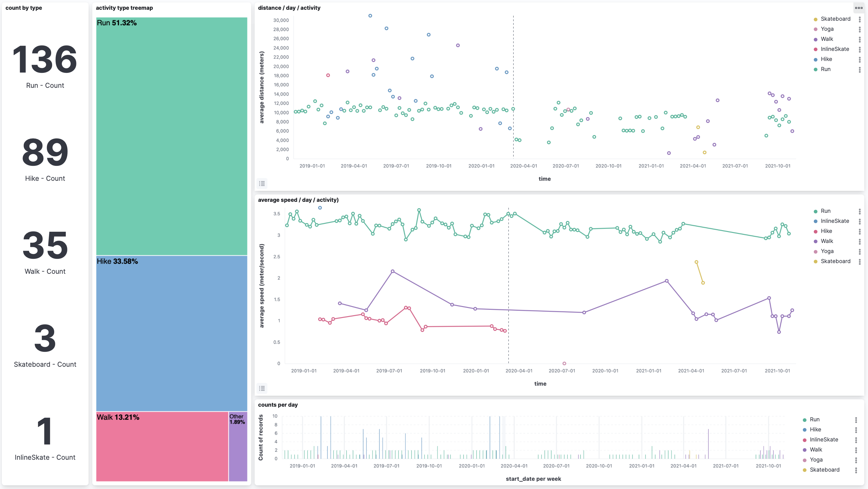Open options for Yoga in distance legend

point(859,29)
